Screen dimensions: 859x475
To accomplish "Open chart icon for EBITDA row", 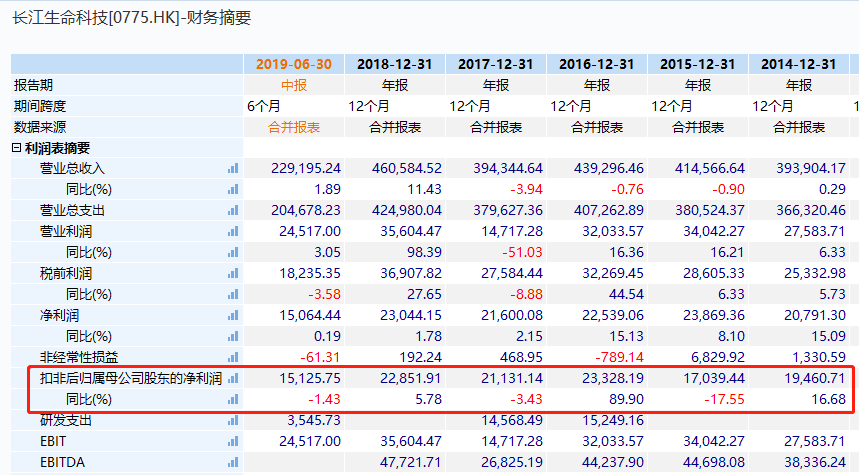I will [233, 462].
